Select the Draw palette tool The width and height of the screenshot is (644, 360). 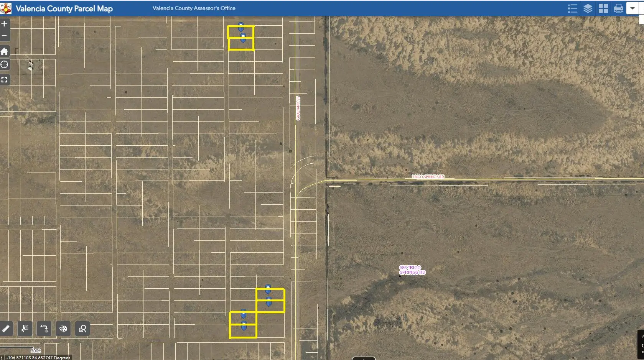click(x=63, y=329)
